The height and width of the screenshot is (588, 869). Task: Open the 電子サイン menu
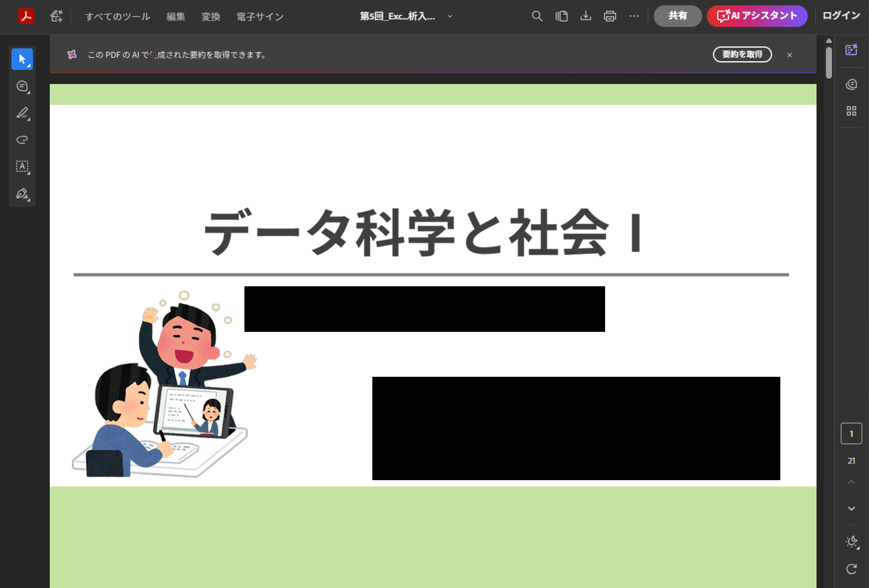[x=260, y=16]
